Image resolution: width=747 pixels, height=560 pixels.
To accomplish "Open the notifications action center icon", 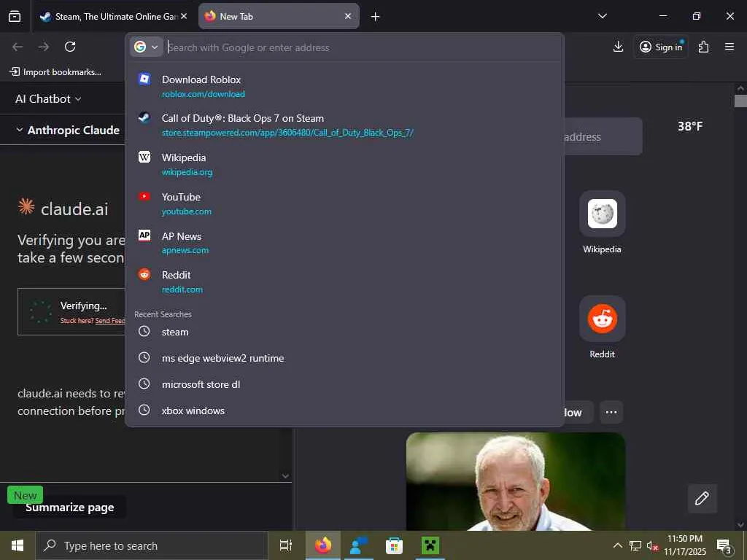I will 724,546.
